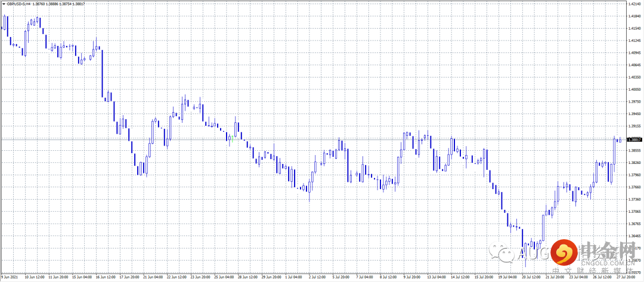
Task: Click the GBPUSD-S,H4 chart title text
Action: (18, 4)
